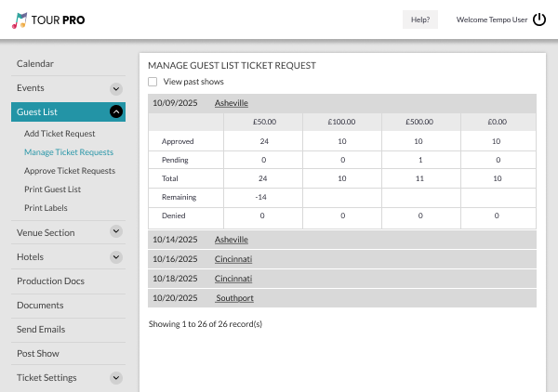Open the Asheville link for 10/09/2025
Image resolution: width=558 pixels, height=392 pixels.
pyautogui.click(x=232, y=103)
